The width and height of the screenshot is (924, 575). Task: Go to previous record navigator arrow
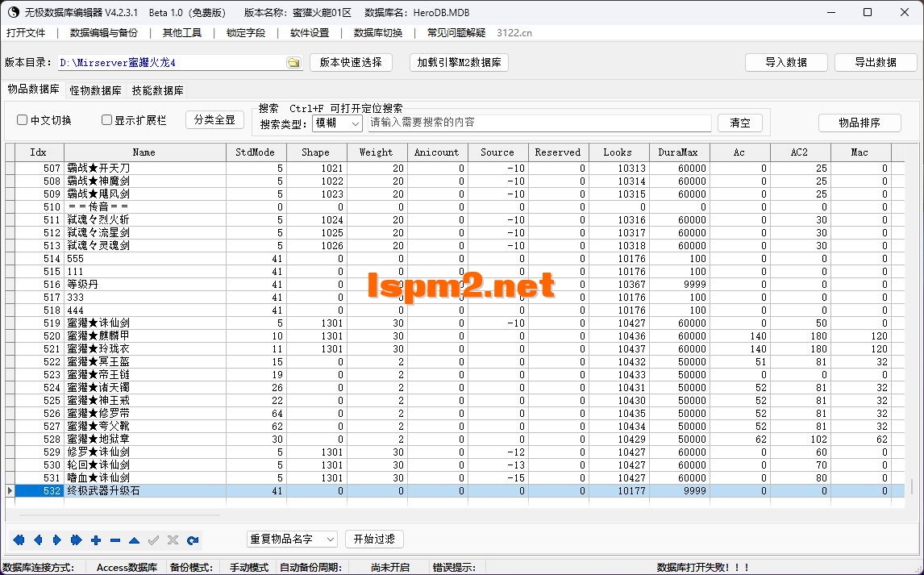coord(38,540)
